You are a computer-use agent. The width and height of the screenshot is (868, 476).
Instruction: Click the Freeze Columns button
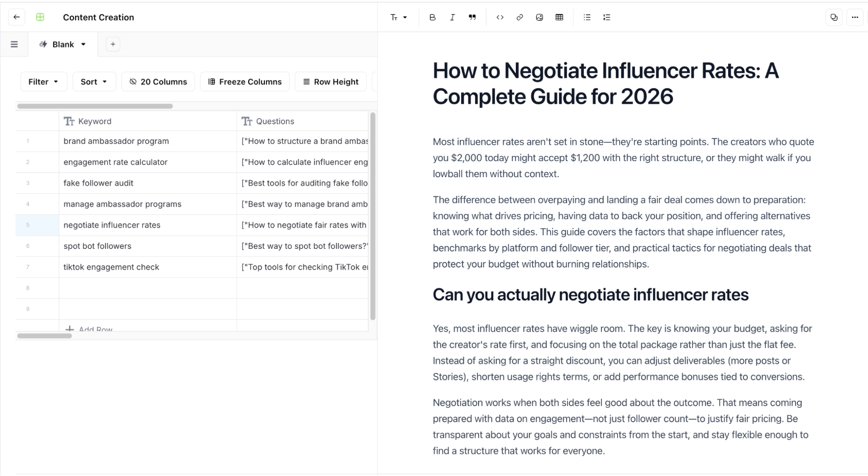[245, 82]
